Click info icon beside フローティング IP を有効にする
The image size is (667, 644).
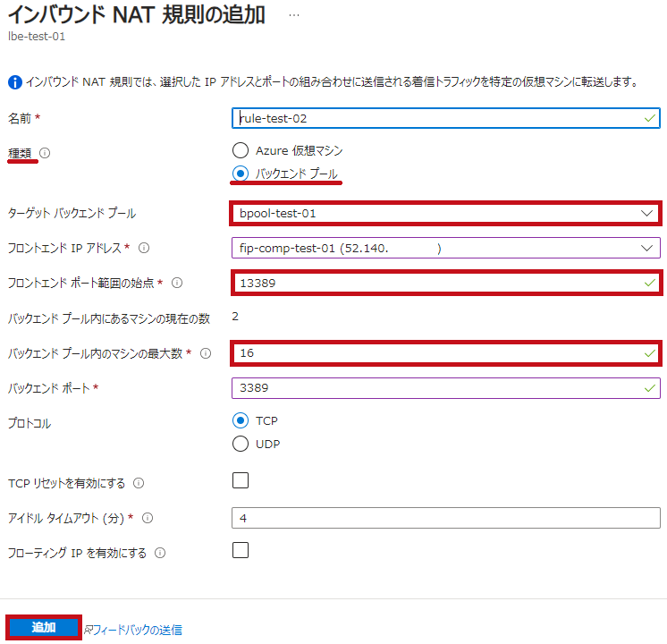point(160,553)
